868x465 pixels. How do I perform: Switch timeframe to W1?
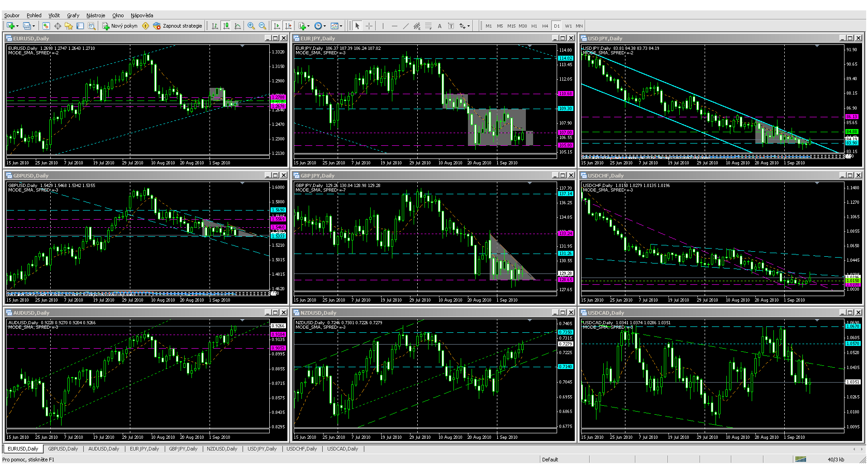(568, 26)
